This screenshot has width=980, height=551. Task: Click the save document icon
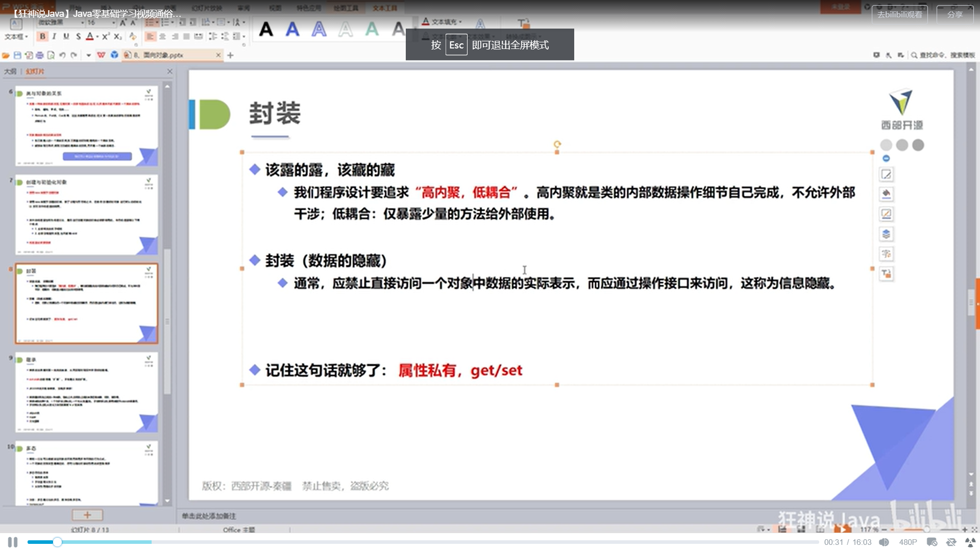17,55
